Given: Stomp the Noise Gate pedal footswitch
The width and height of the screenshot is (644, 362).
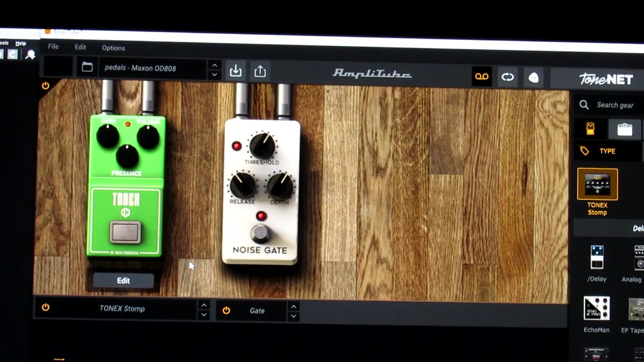Looking at the screenshot, I should (x=260, y=233).
